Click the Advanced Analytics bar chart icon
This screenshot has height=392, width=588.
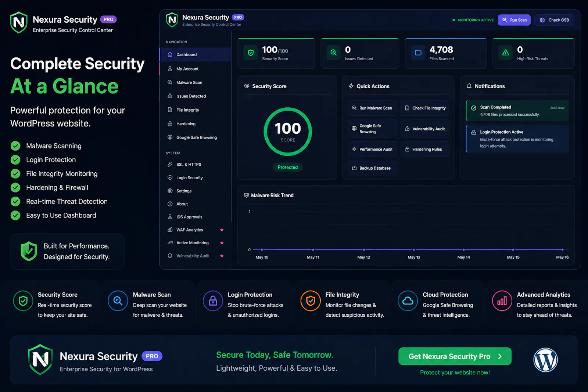[502, 301]
